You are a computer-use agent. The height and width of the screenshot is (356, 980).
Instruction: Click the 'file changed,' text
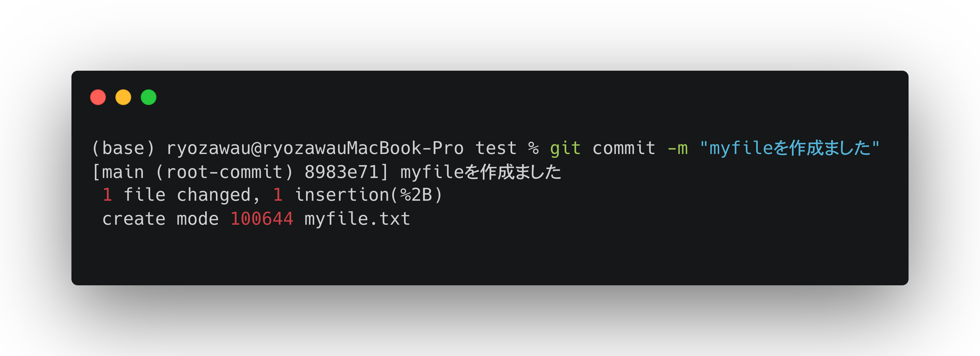point(192,195)
